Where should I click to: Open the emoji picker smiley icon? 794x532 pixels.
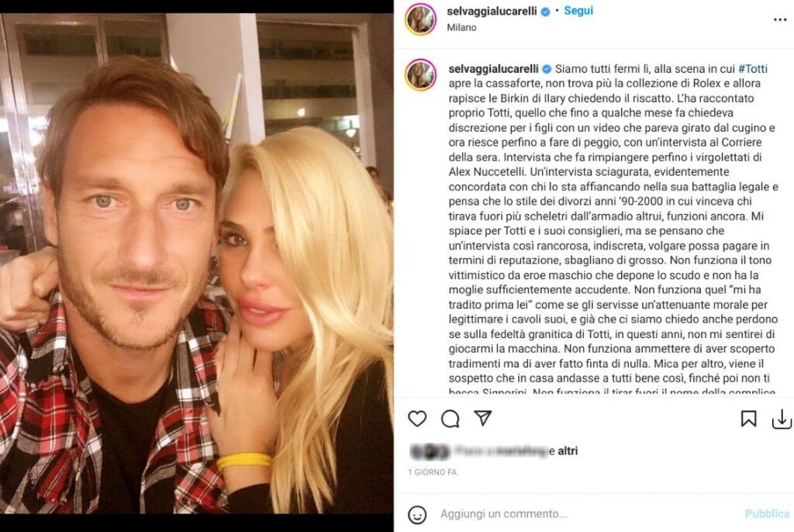click(417, 515)
